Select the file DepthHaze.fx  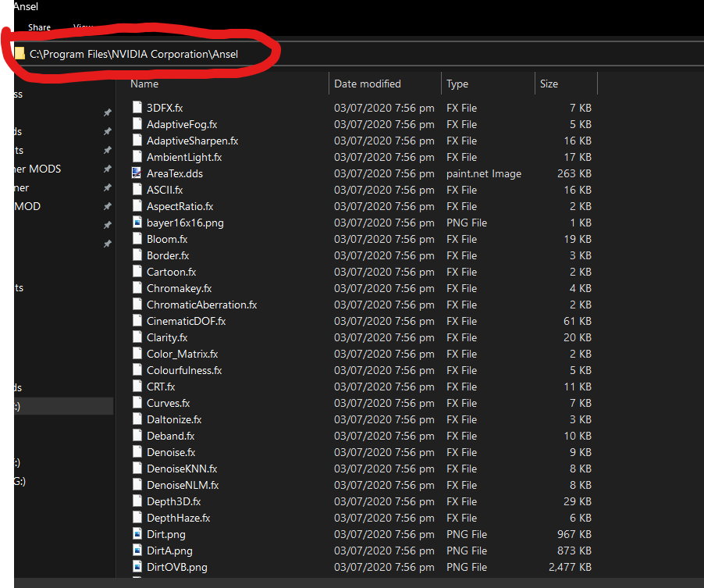[178, 518]
